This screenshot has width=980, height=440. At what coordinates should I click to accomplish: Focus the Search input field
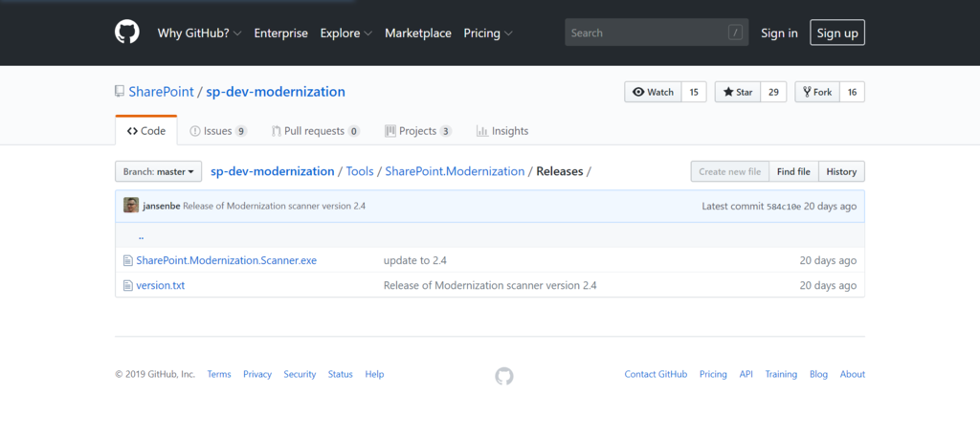[648, 33]
